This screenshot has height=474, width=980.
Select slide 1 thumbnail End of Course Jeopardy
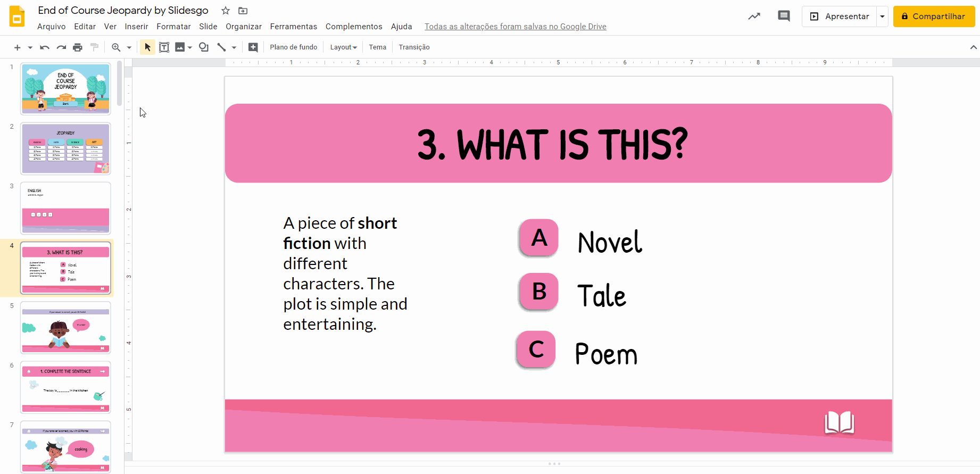coord(65,89)
